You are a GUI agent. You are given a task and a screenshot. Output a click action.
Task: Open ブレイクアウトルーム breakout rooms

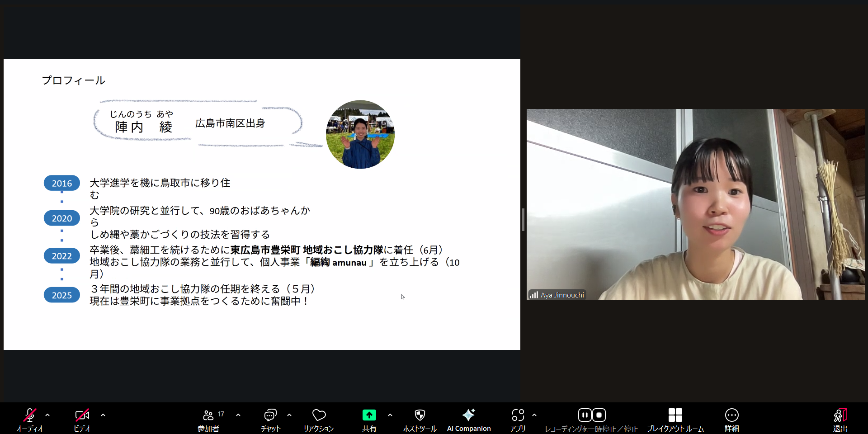(675, 419)
